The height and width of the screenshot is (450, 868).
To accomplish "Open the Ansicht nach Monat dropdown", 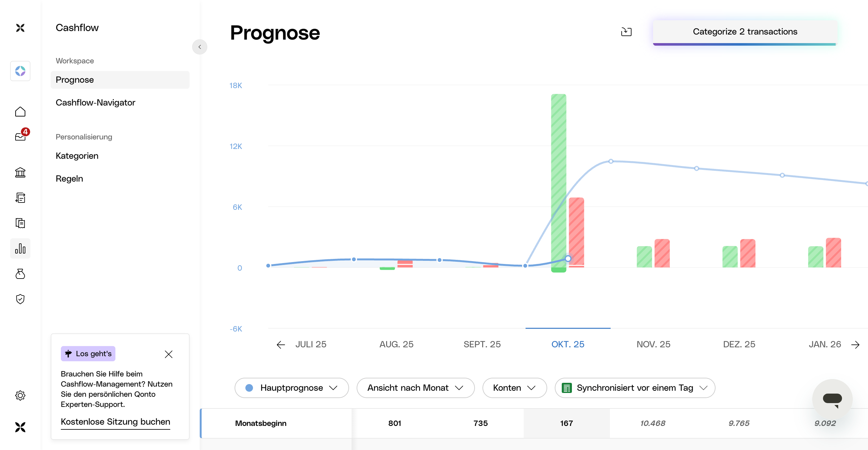I will [x=415, y=388].
